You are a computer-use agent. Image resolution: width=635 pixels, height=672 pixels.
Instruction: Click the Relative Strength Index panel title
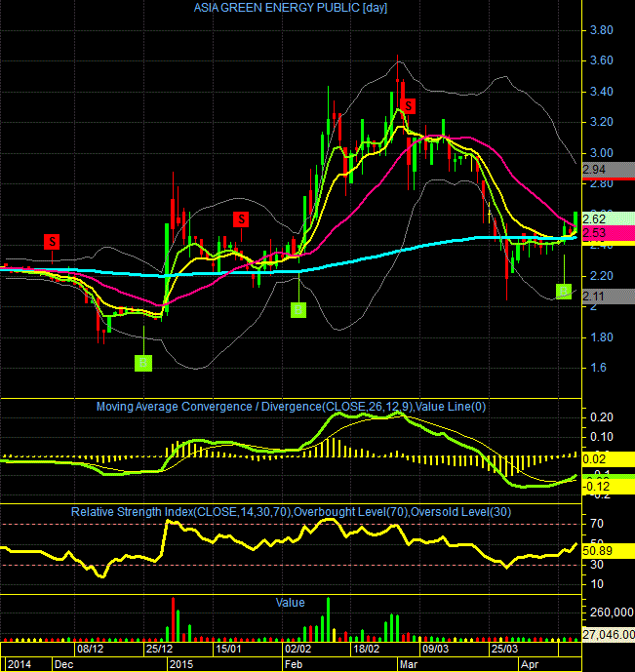(x=291, y=512)
